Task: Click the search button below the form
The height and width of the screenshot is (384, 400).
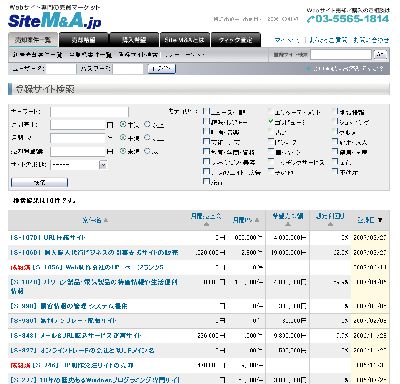Action: pos(39,183)
